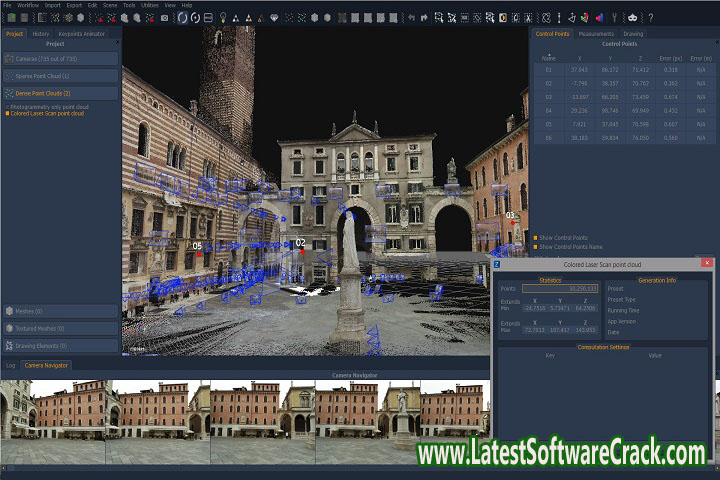Click the orbit rotation navigation icon
This screenshot has height=480, width=720.
coord(181,18)
